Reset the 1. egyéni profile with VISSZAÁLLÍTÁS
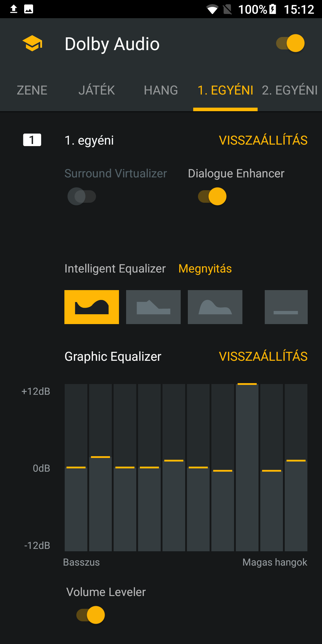 pyautogui.click(x=263, y=140)
